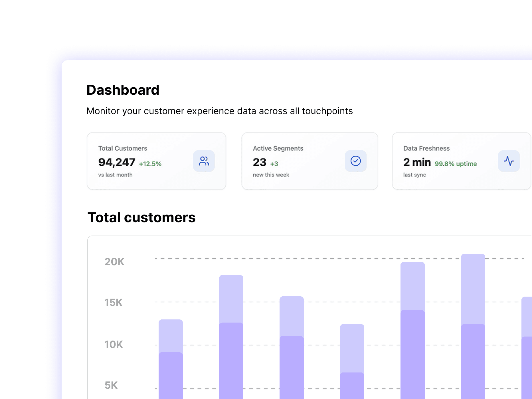Click the users icon on Total Customers card

[204, 161]
